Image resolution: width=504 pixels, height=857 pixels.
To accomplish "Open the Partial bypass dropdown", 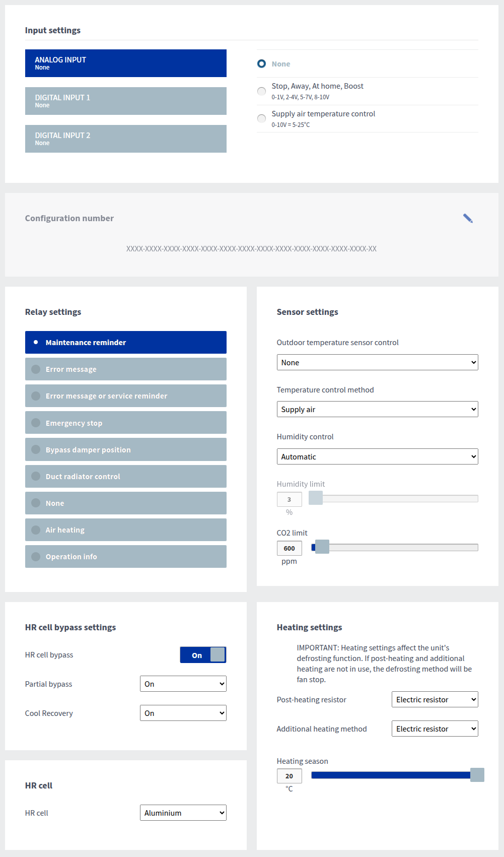I will point(183,684).
